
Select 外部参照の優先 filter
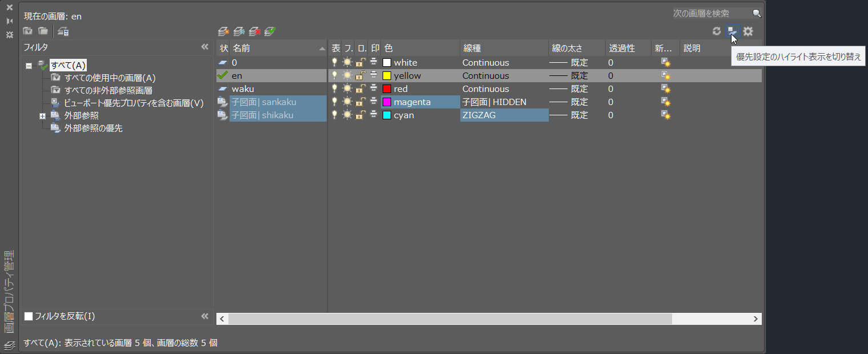coord(93,128)
